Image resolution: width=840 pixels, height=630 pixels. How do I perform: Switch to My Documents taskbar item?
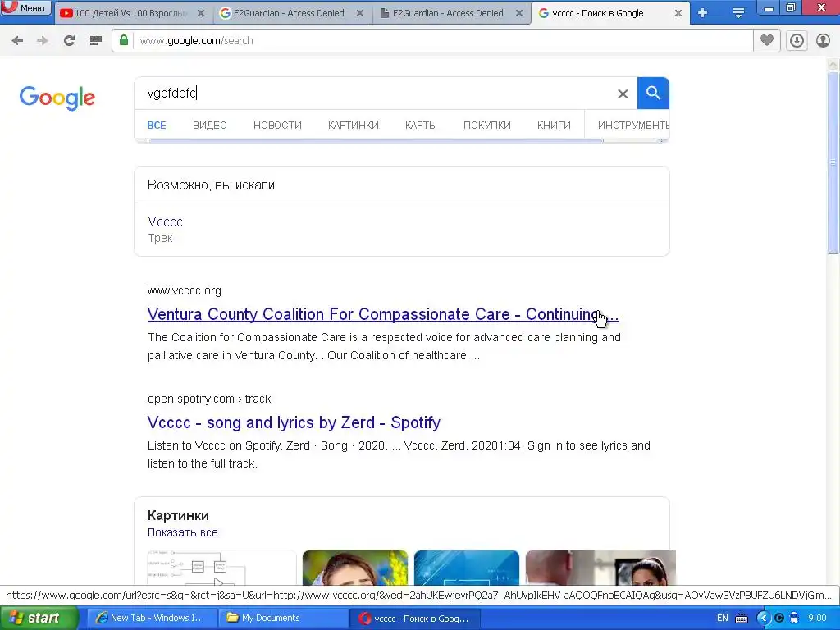[283, 619]
